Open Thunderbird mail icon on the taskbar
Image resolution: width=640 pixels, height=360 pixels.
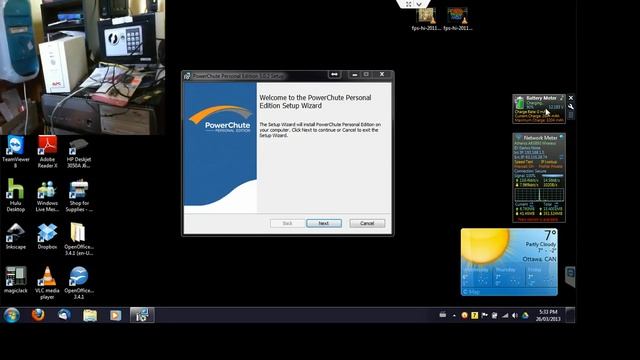click(x=64, y=315)
